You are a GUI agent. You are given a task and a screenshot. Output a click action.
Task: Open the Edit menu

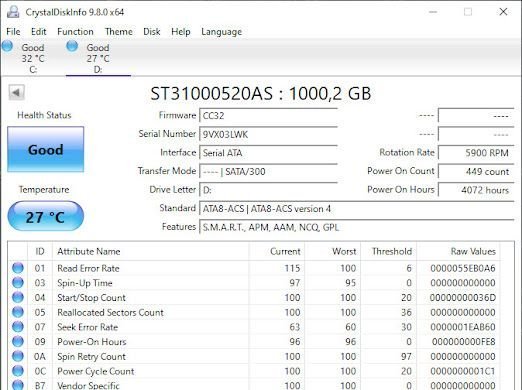pyautogui.click(x=38, y=32)
